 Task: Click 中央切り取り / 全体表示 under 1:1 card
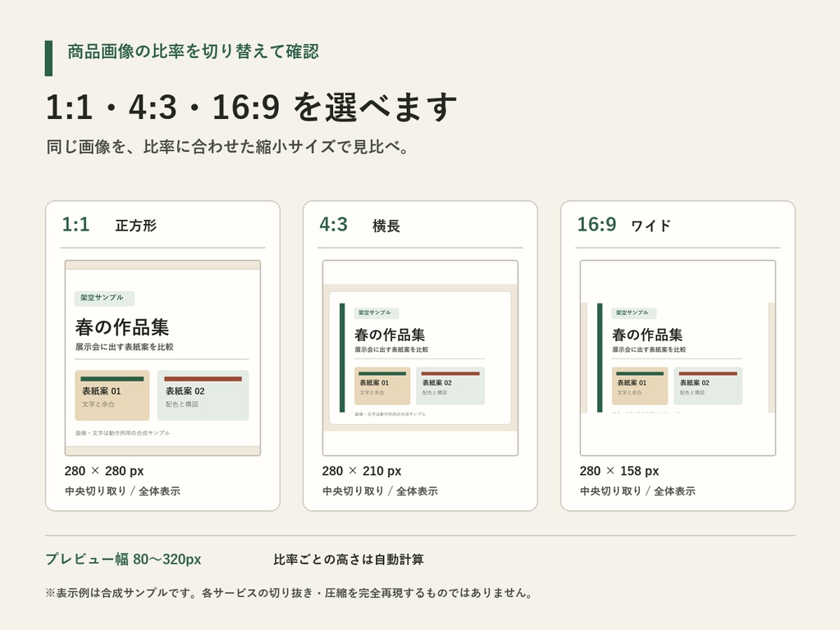(122, 491)
